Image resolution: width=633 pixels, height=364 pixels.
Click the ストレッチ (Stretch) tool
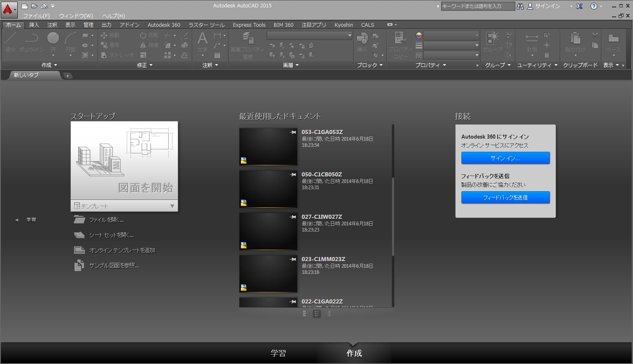coord(117,55)
